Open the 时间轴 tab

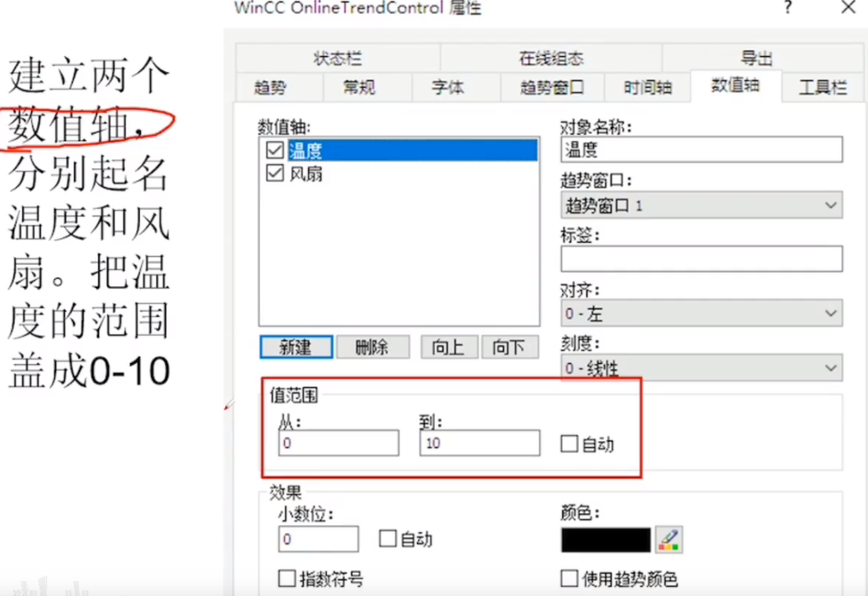pyautogui.click(x=648, y=87)
